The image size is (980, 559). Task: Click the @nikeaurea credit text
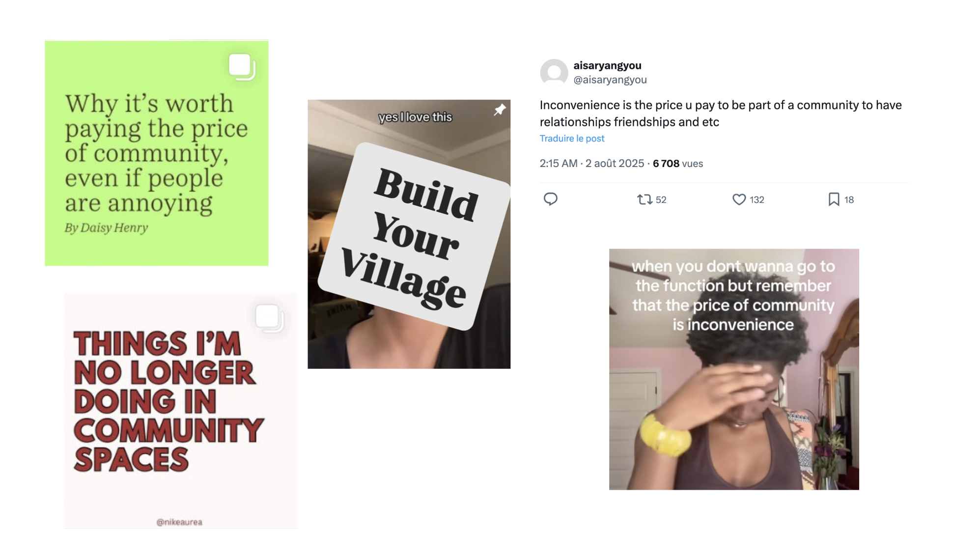pyautogui.click(x=179, y=522)
